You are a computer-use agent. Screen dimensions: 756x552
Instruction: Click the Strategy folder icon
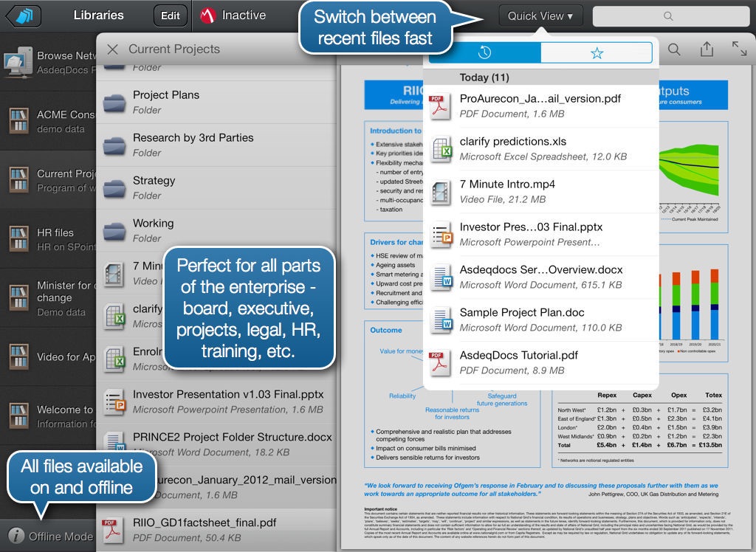(x=114, y=188)
